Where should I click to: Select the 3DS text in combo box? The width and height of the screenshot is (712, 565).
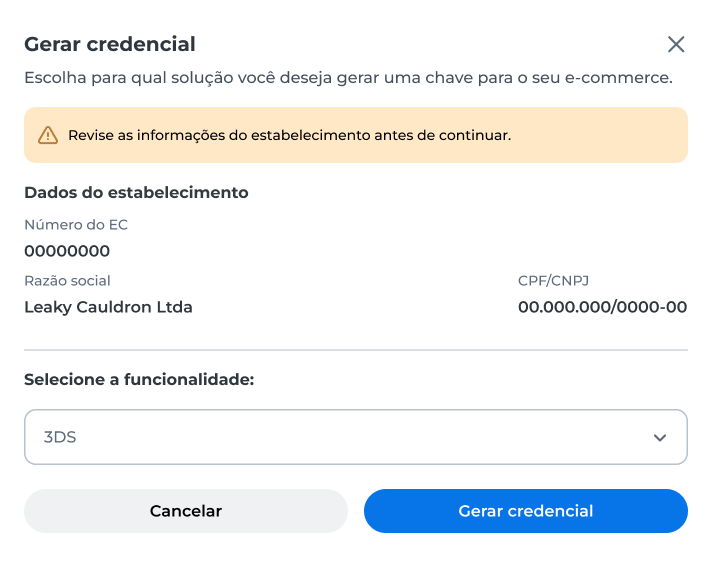pos(59,437)
